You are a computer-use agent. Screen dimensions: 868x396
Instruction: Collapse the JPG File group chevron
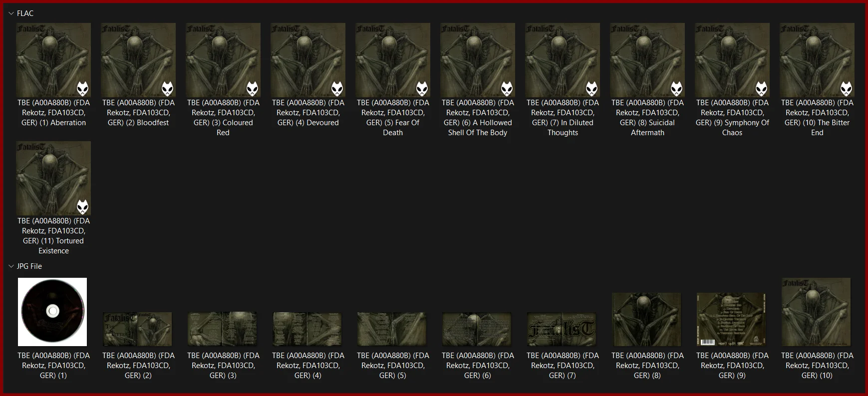(x=11, y=266)
